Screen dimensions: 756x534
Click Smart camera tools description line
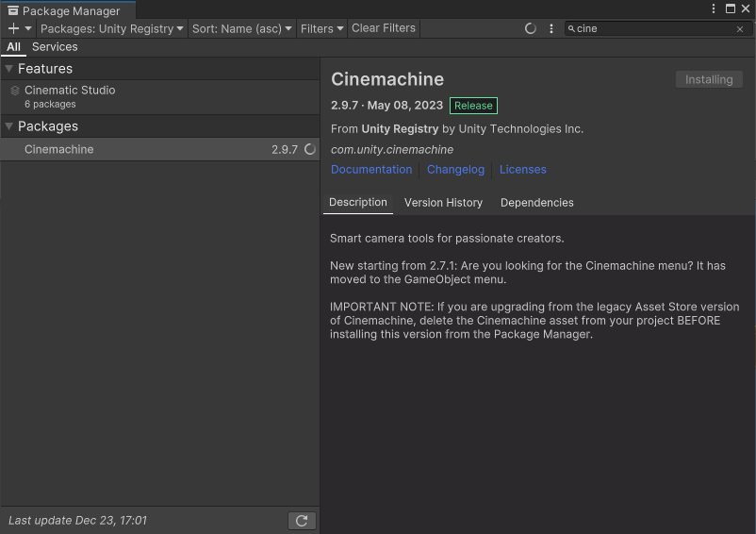coord(447,239)
